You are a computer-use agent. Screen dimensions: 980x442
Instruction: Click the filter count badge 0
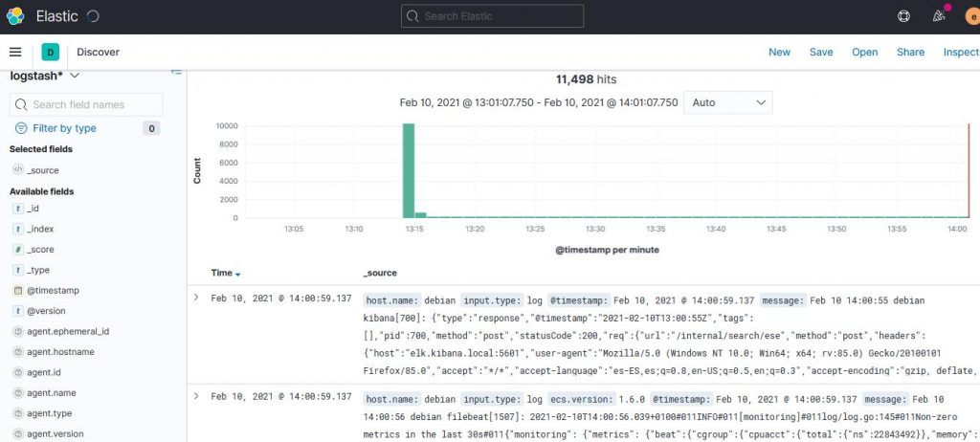point(150,129)
